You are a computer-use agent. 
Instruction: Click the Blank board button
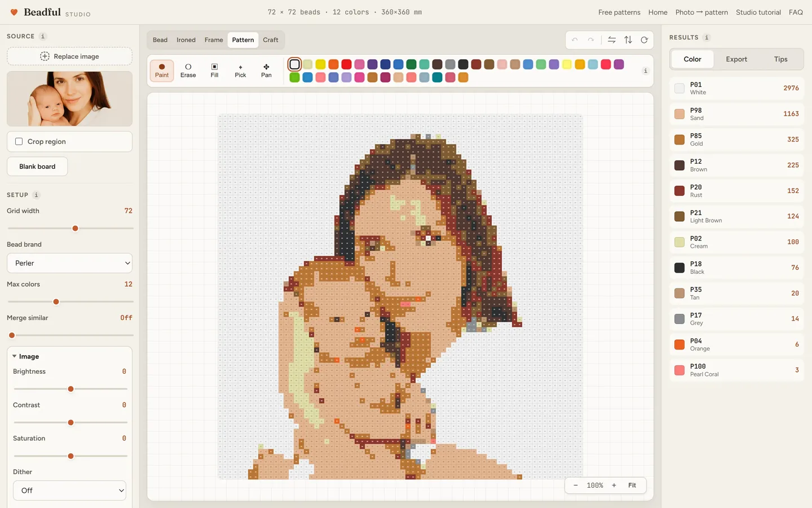click(x=37, y=167)
